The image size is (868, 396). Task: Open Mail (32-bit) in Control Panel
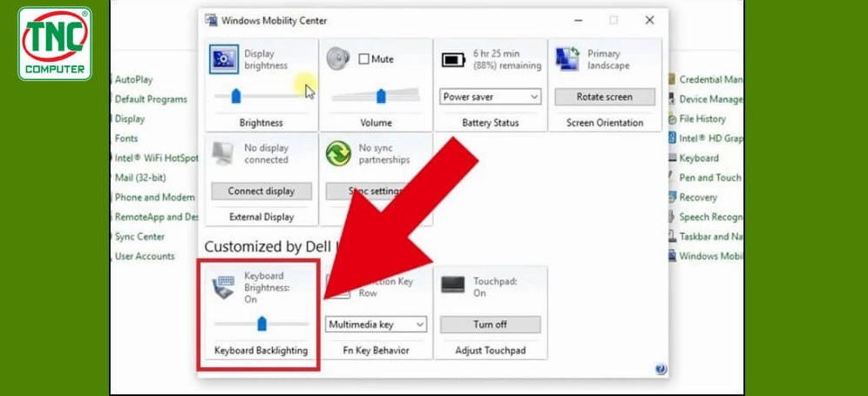point(140,178)
